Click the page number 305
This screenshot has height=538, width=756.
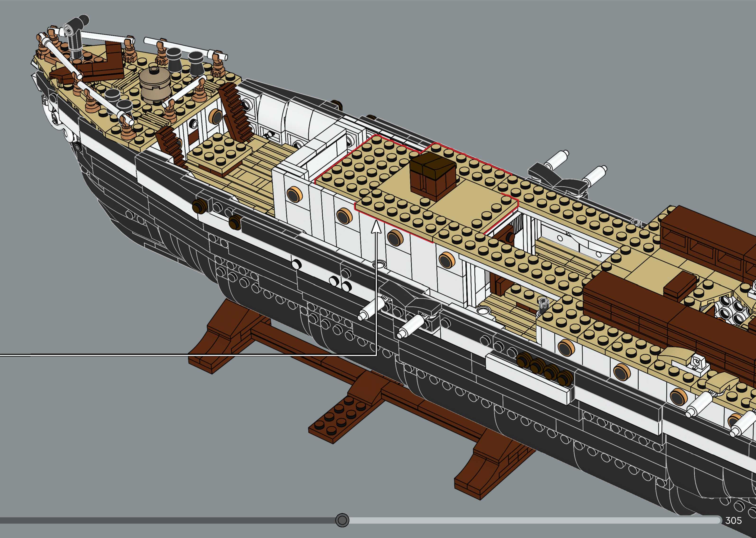pyautogui.click(x=733, y=520)
